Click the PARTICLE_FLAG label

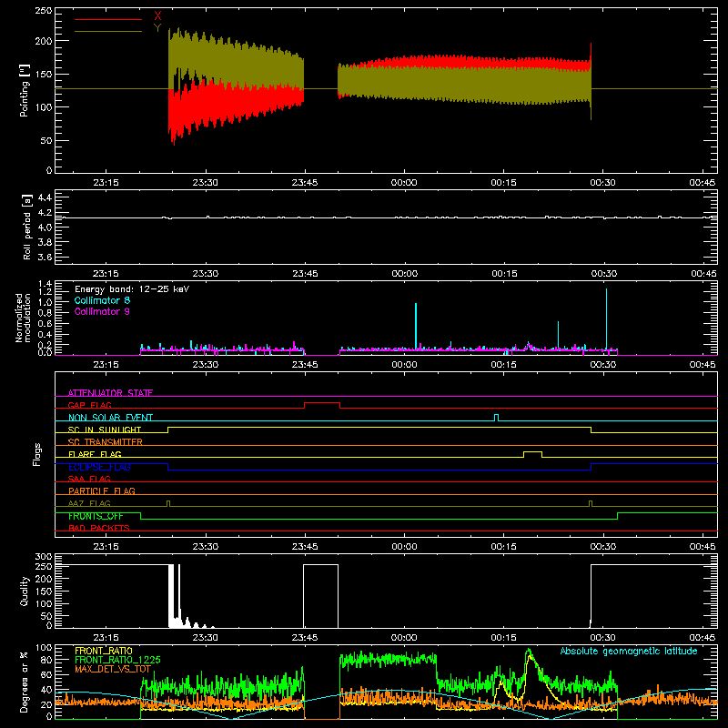point(102,490)
